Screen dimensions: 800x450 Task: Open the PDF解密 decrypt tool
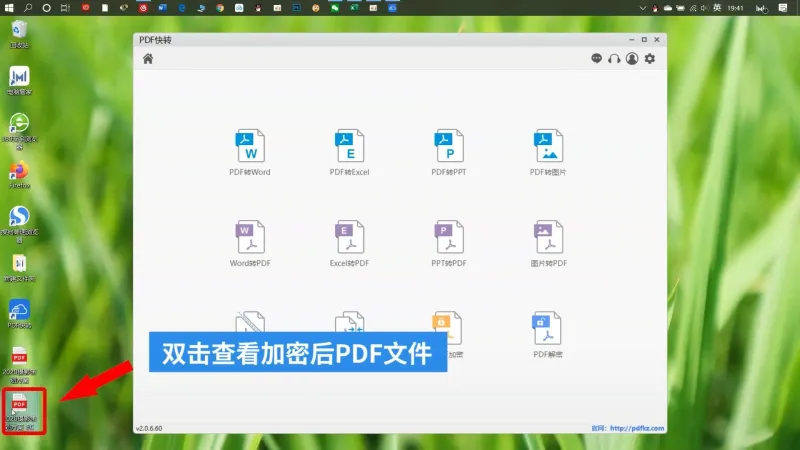[x=547, y=335]
